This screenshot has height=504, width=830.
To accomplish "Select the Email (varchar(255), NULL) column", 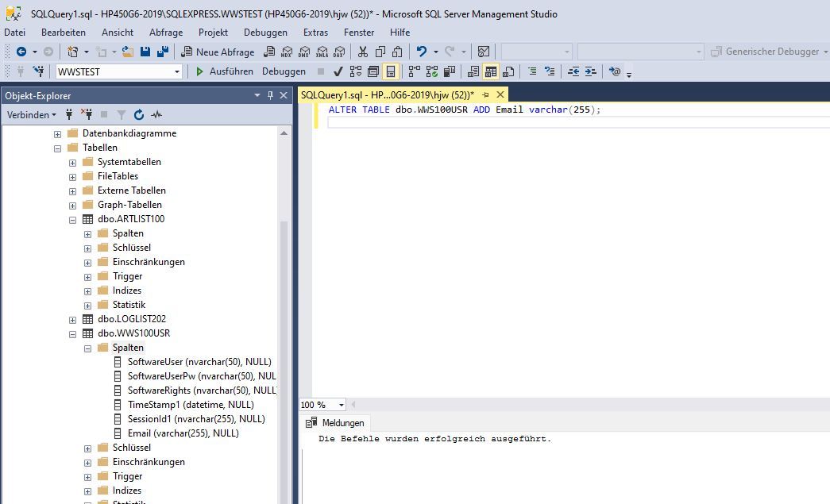I will click(183, 433).
